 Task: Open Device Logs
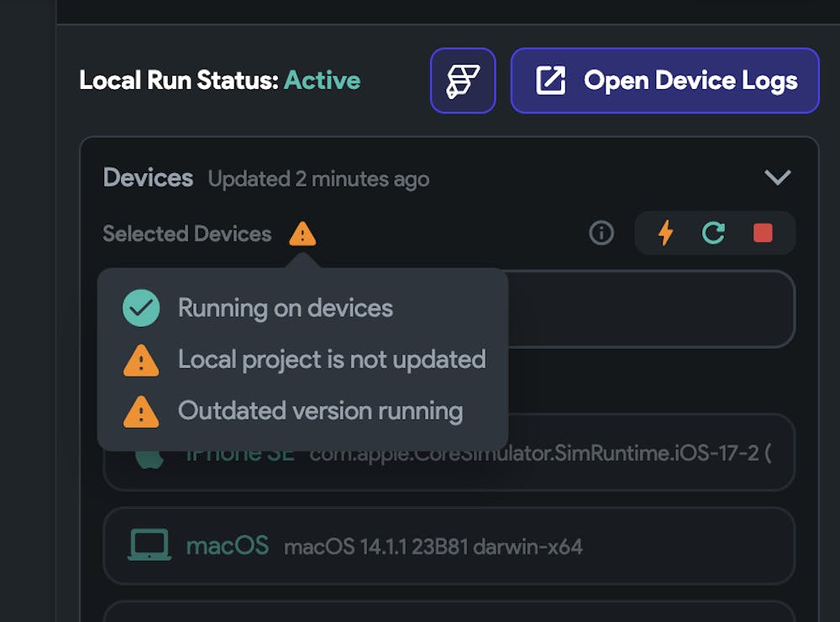pos(664,81)
